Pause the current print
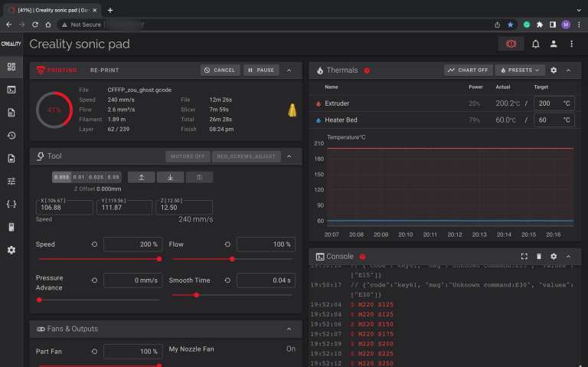Screen dimensions: 588x367 pyautogui.click(x=260, y=70)
